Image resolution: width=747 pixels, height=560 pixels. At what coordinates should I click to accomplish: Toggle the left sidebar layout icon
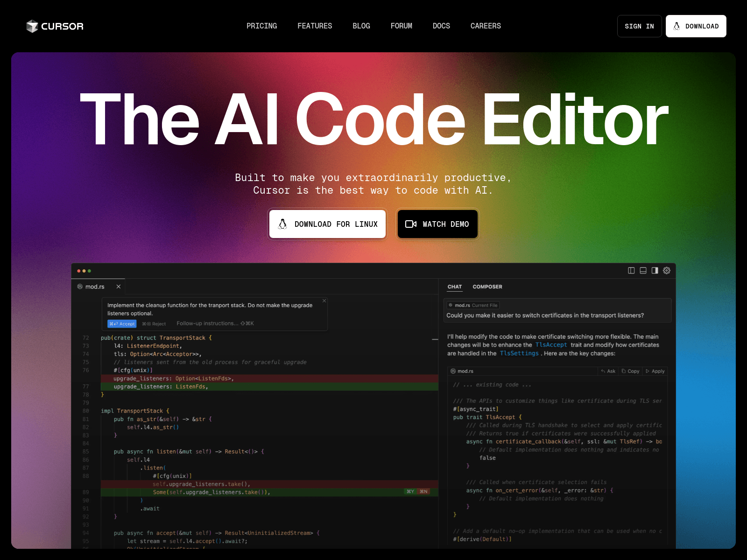[x=631, y=271]
